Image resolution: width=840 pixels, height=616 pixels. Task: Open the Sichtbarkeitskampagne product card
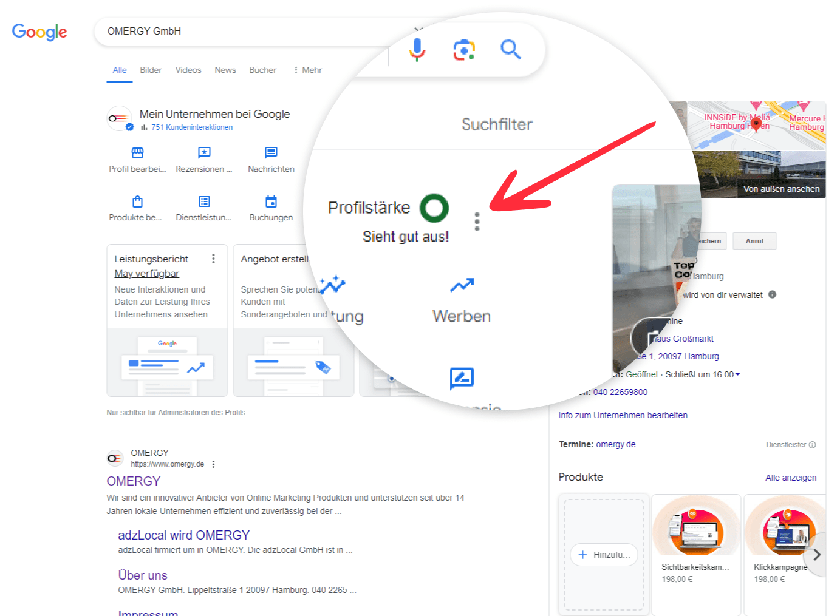696,555
